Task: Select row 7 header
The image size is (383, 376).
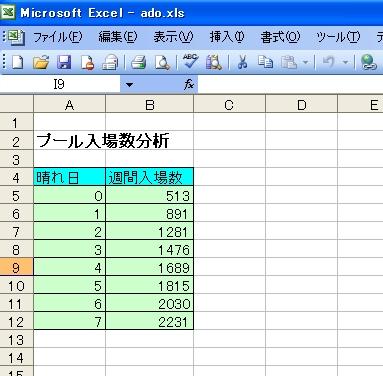Action: pos(16,231)
